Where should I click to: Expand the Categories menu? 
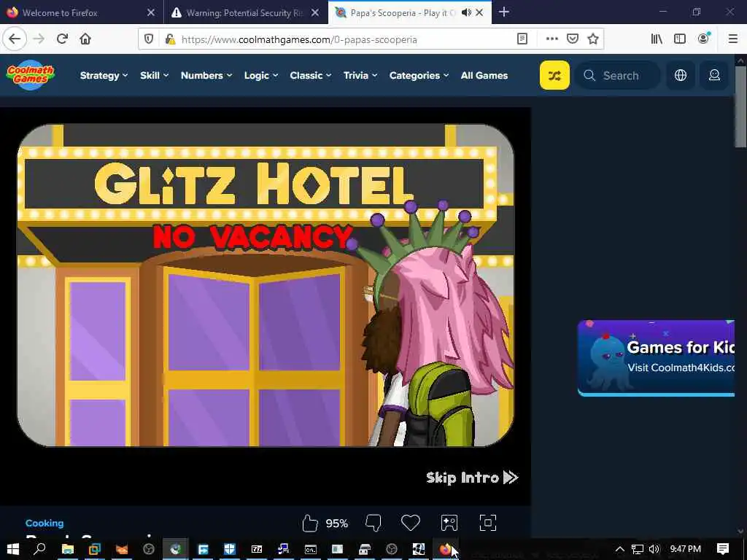click(419, 75)
